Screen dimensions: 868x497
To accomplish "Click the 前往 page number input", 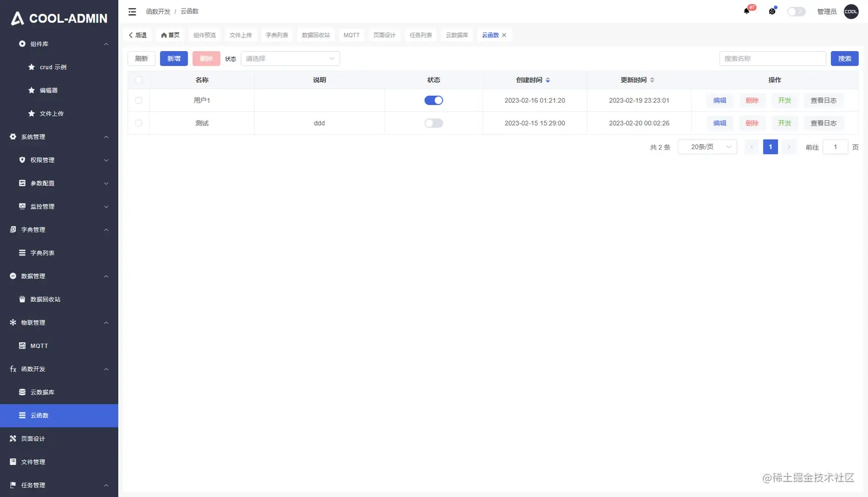I will click(835, 147).
